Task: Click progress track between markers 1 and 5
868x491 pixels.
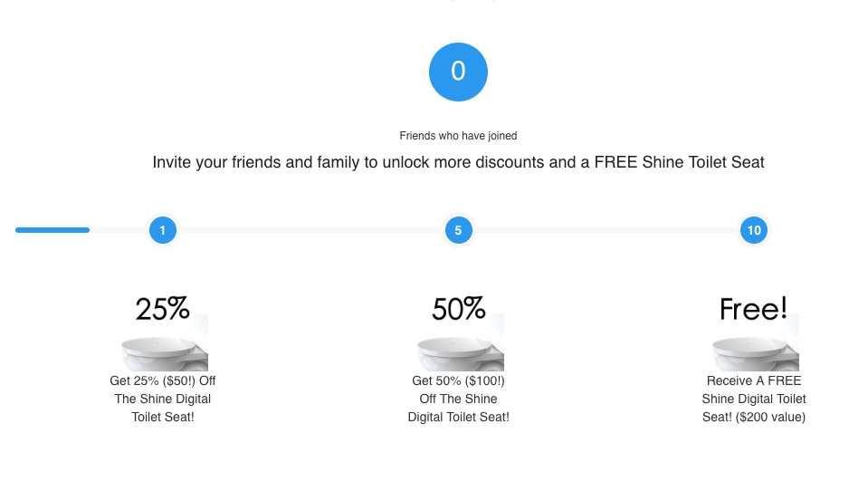Action: point(310,230)
